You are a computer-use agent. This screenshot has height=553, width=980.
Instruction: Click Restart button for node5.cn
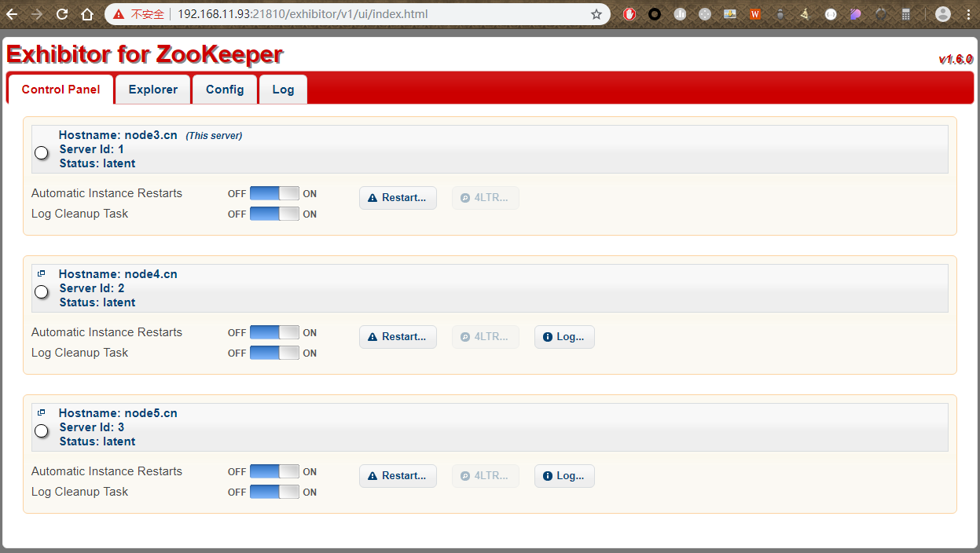pyautogui.click(x=398, y=476)
